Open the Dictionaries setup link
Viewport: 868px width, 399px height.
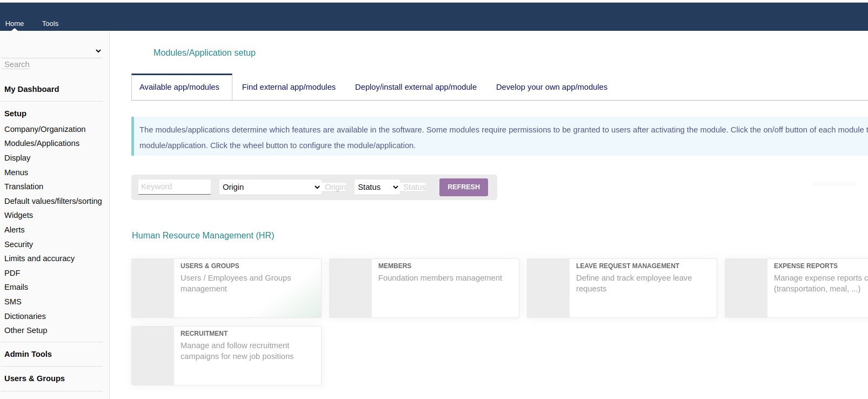[25, 316]
